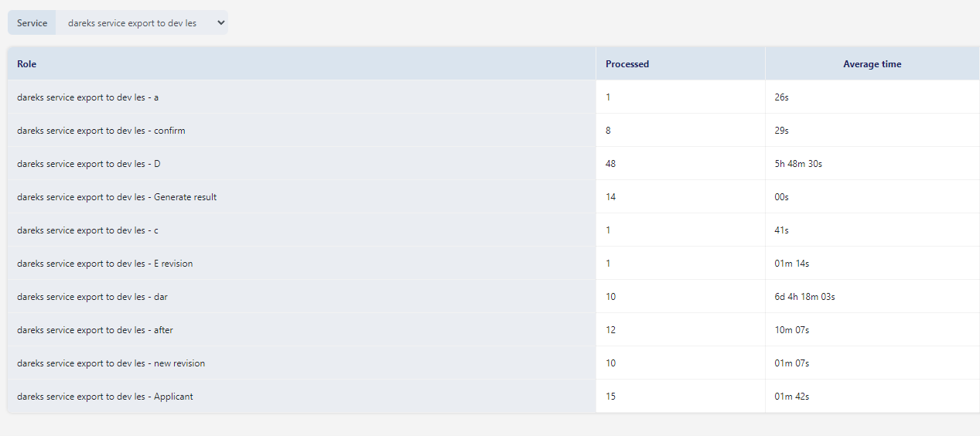This screenshot has height=436, width=980.
Task: Click the 6d 4h 18m 03s time cell
Action: (x=872, y=297)
